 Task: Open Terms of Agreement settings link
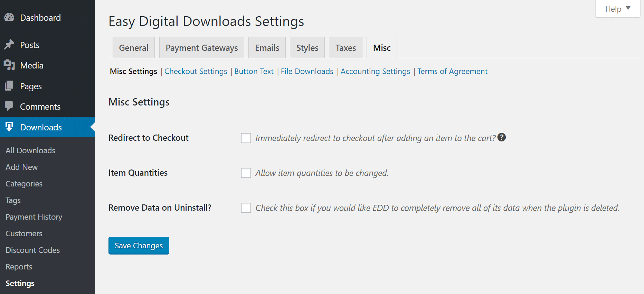(x=452, y=71)
